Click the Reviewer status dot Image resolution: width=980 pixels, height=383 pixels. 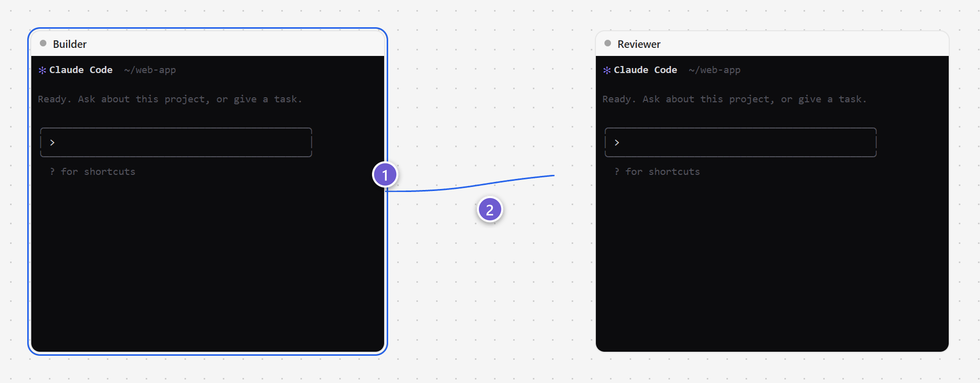[x=608, y=43]
